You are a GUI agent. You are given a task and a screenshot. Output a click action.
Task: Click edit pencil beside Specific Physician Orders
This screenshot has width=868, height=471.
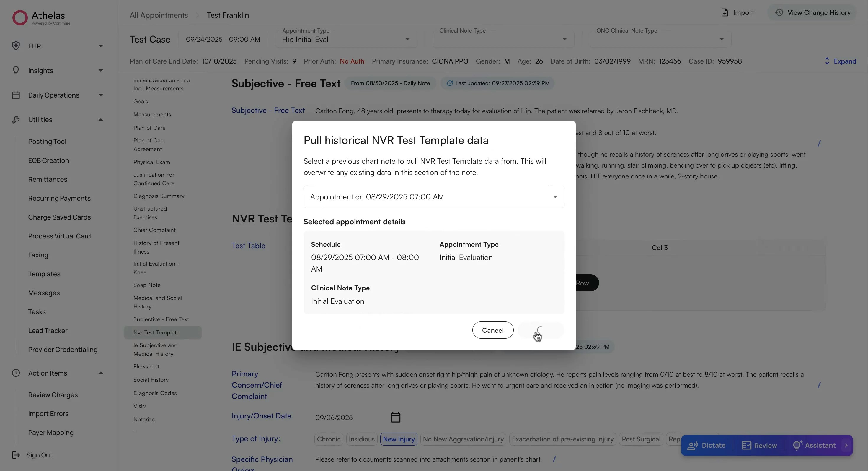pyautogui.click(x=554, y=459)
